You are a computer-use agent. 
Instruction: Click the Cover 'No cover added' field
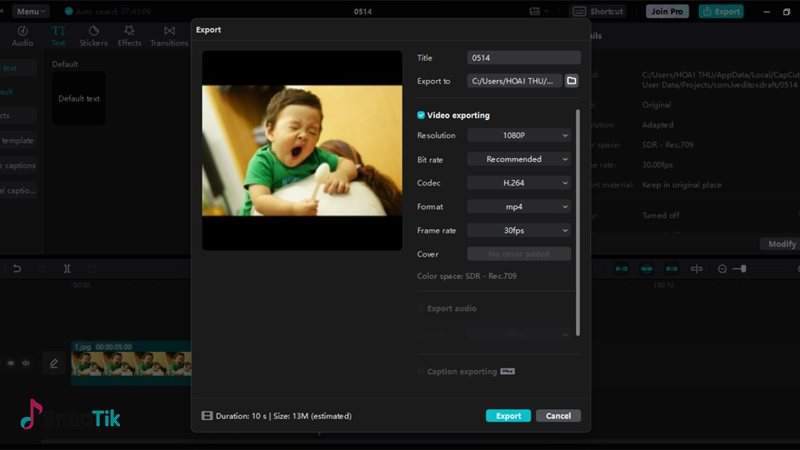pos(519,254)
